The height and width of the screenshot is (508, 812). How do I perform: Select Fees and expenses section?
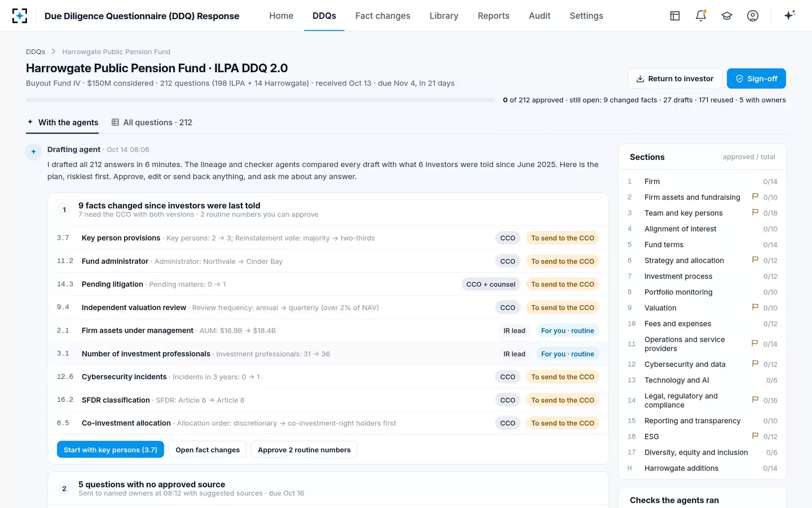point(702,323)
